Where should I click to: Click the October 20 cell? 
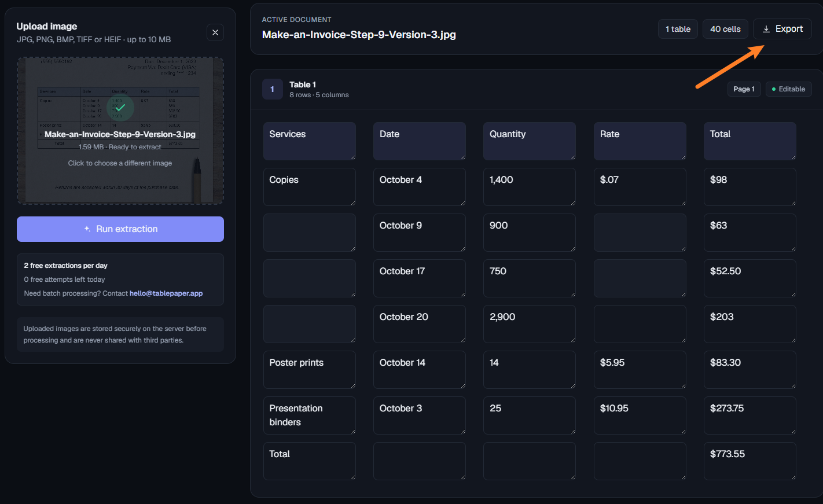tap(420, 324)
